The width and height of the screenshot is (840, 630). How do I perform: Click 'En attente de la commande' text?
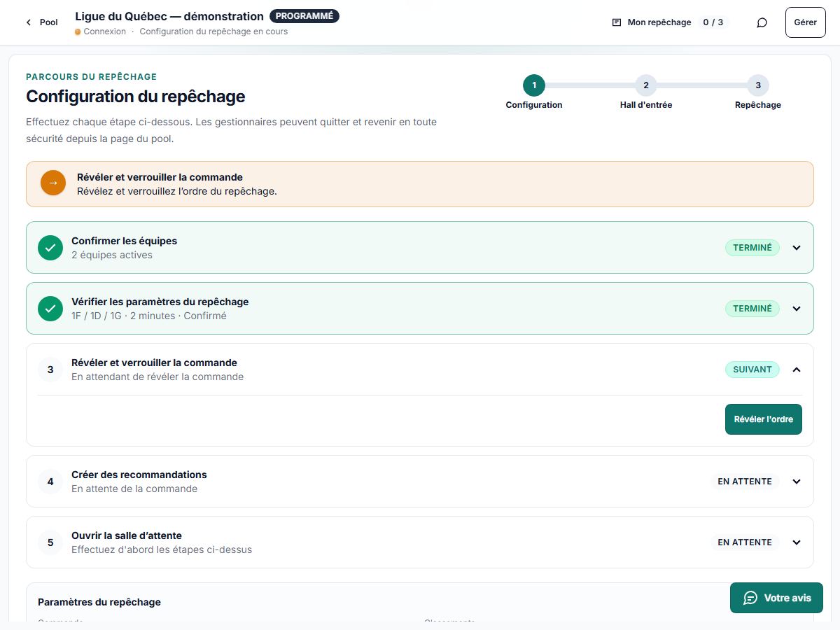pyautogui.click(x=134, y=489)
